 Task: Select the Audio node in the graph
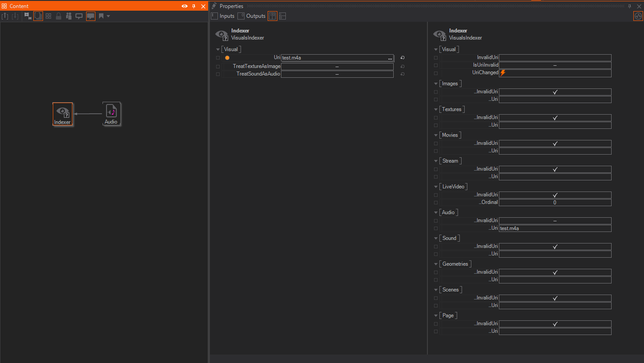tap(111, 114)
